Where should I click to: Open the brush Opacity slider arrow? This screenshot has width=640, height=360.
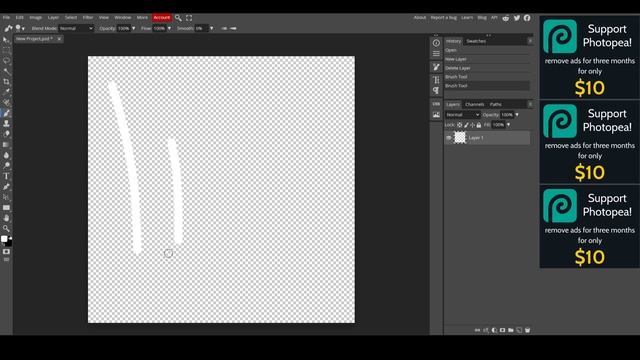(x=133, y=29)
